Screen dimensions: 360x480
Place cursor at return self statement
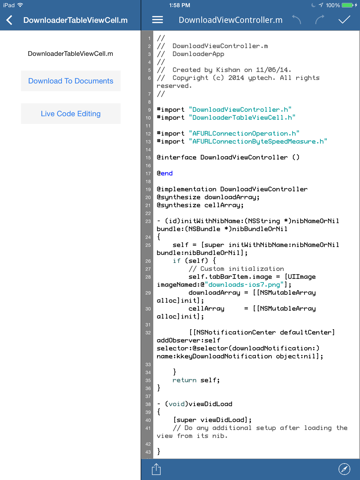196,380
